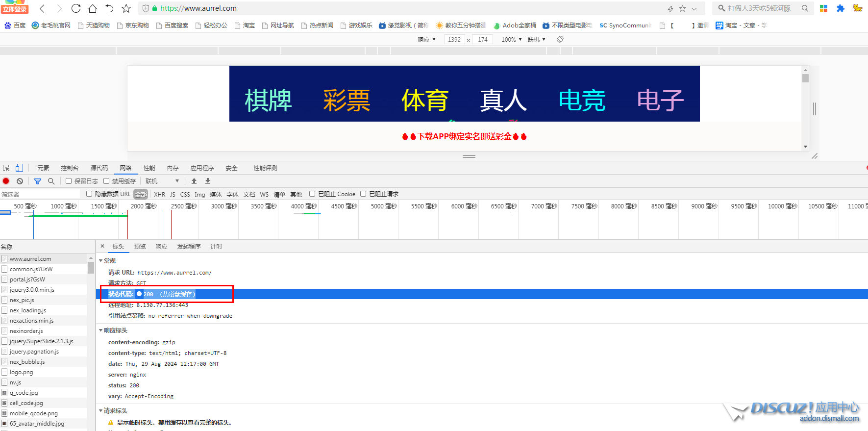Click the undo-close-tab icon

(x=109, y=8)
